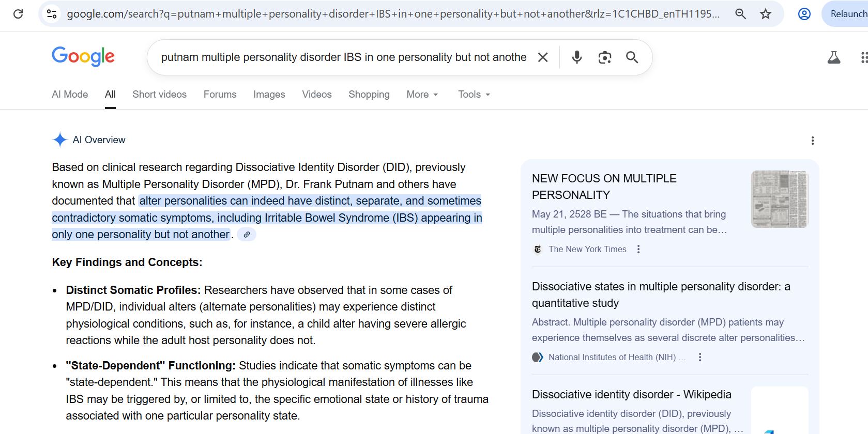Screen dimensions: 868x434
Task: Expand the More search filters dropdown
Action: [422, 95]
